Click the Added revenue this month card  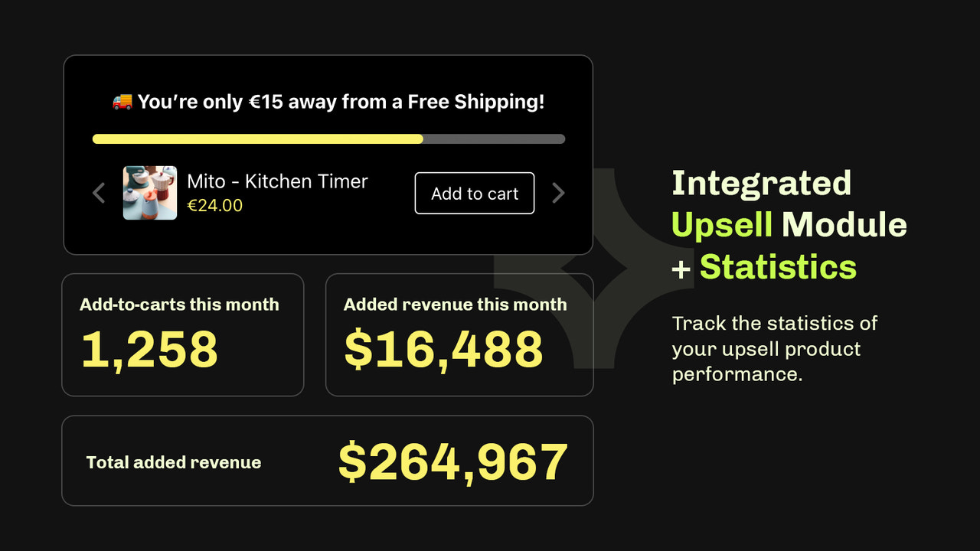click(459, 334)
